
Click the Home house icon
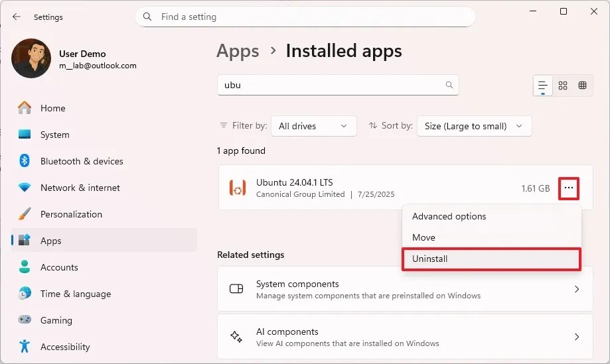[x=25, y=107]
